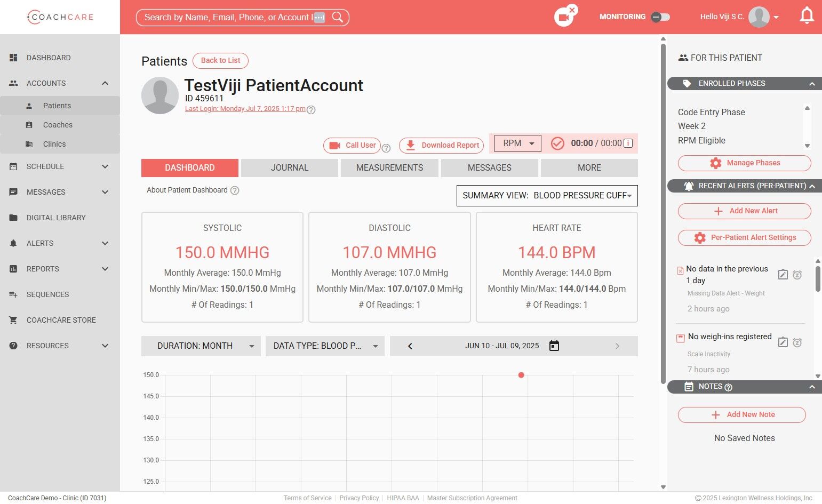Open the Summary View dropdown
Image resolution: width=822 pixels, height=504 pixels.
pyautogui.click(x=547, y=196)
